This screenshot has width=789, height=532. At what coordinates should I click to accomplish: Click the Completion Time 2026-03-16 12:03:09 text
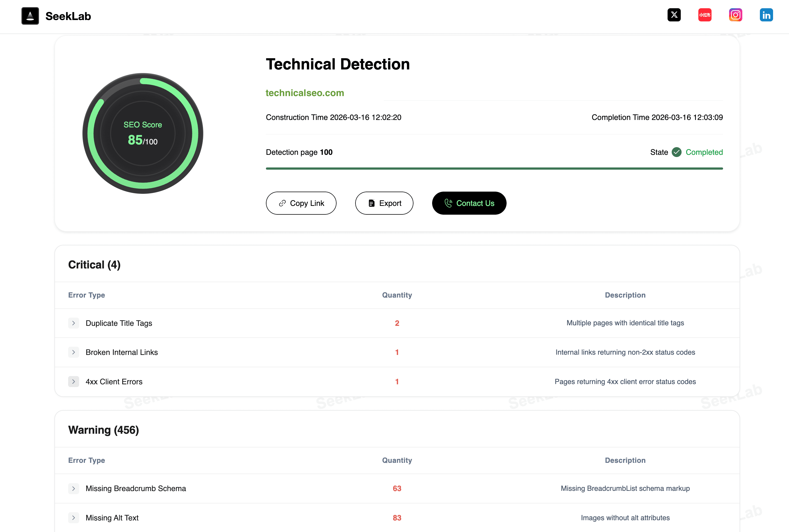[x=657, y=117]
